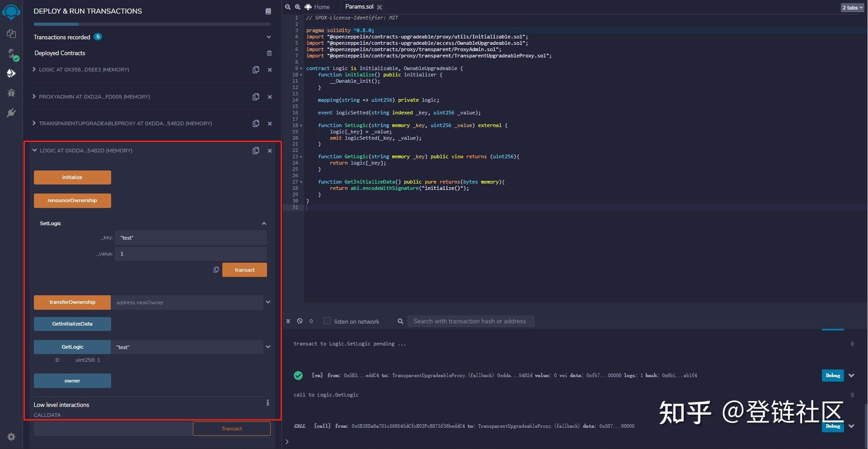The width and height of the screenshot is (868, 449).
Task: Zoom in the editor font
Action: (x=298, y=7)
